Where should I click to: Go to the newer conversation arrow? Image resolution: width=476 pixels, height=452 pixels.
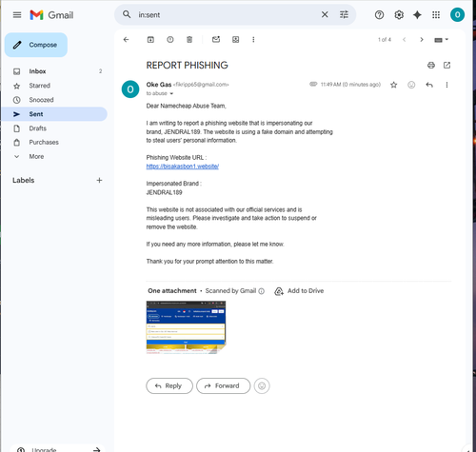coord(404,40)
